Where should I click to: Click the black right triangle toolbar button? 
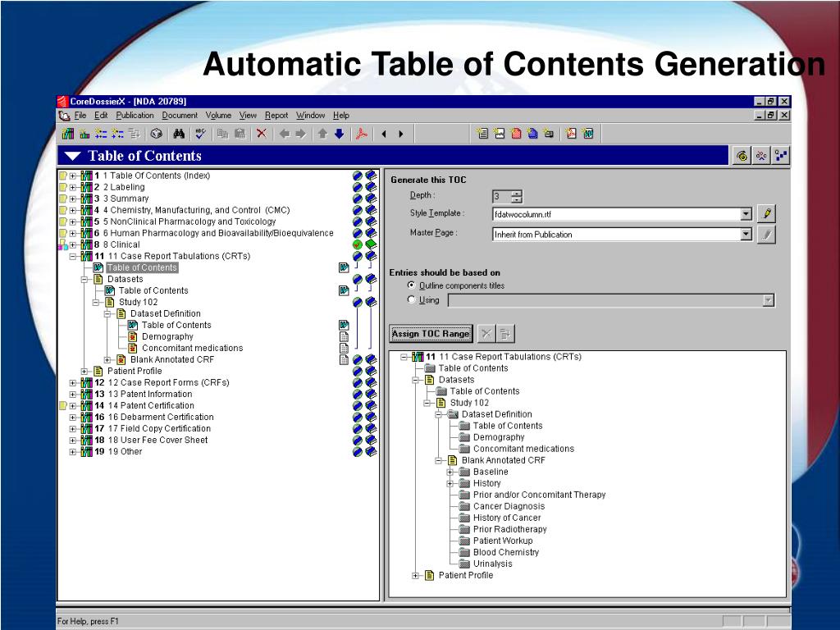click(x=400, y=134)
